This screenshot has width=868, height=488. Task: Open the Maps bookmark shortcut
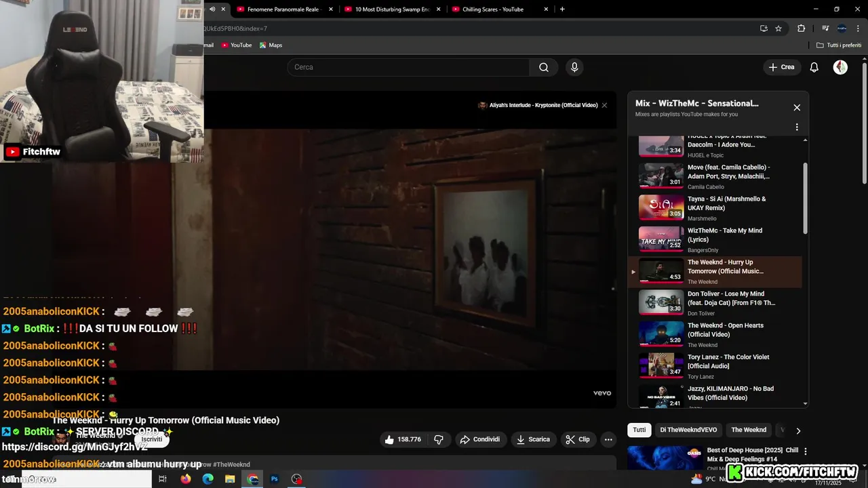(271, 45)
